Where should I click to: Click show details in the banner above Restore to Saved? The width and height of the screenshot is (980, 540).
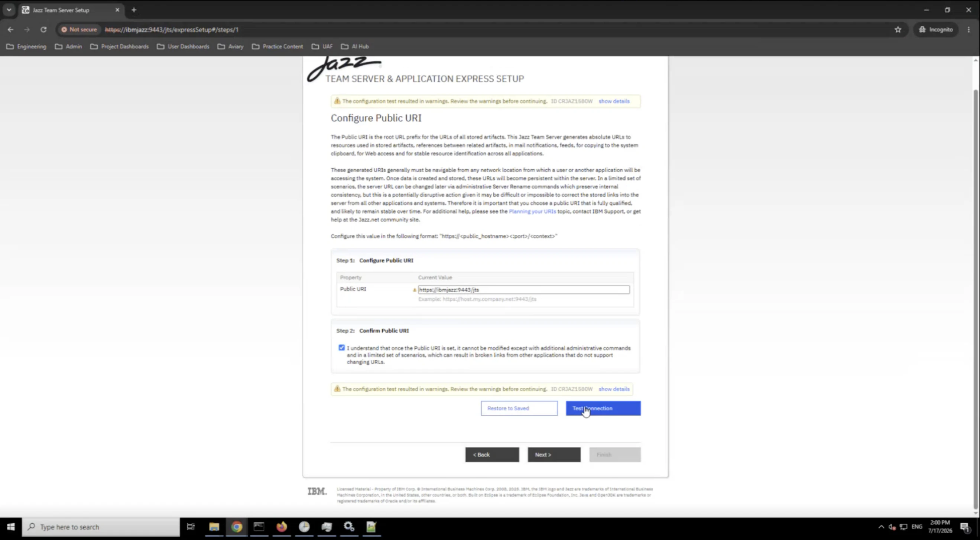click(614, 389)
